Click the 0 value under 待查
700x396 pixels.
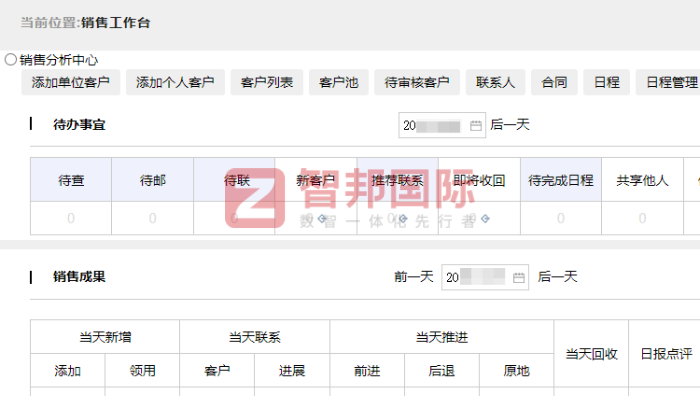tap(71, 218)
